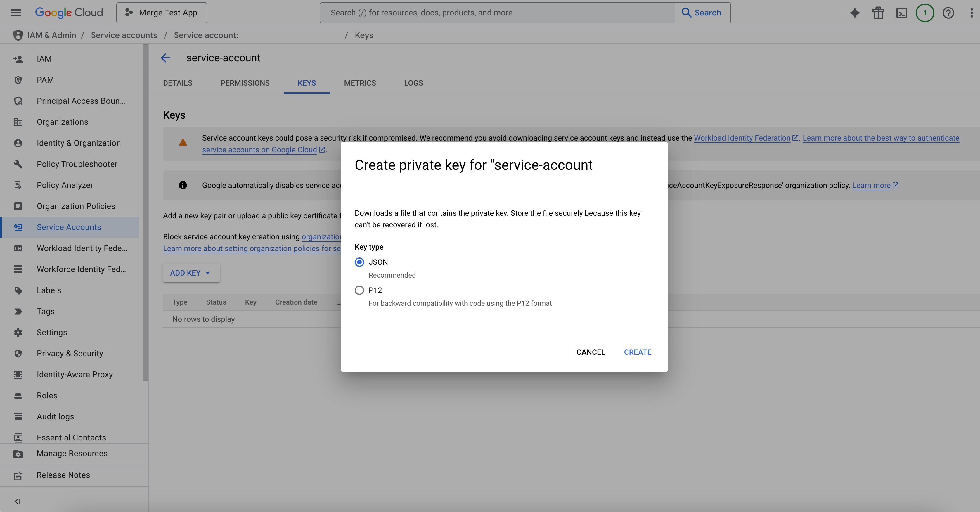Screen dimensions: 980x512
Task: Click the IAM sidebar icon
Action: [18, 59]
